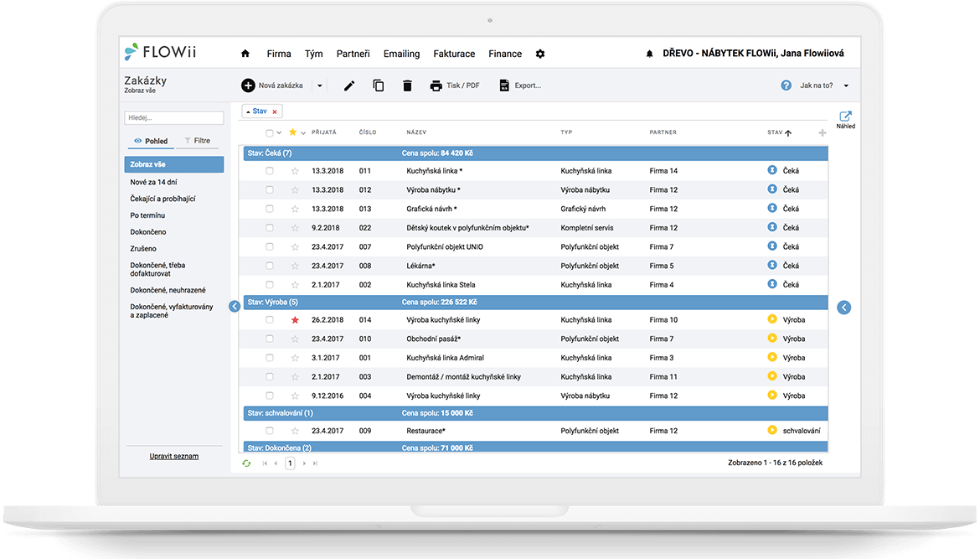Open notifications bell icon
The height and width of the screenshot is (559, 980).
click(649, 54)
